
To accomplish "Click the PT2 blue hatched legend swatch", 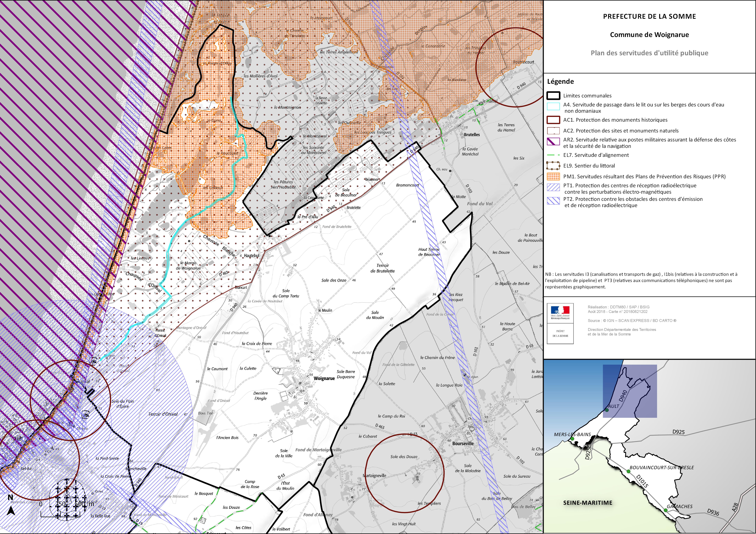I will point(553,201).
